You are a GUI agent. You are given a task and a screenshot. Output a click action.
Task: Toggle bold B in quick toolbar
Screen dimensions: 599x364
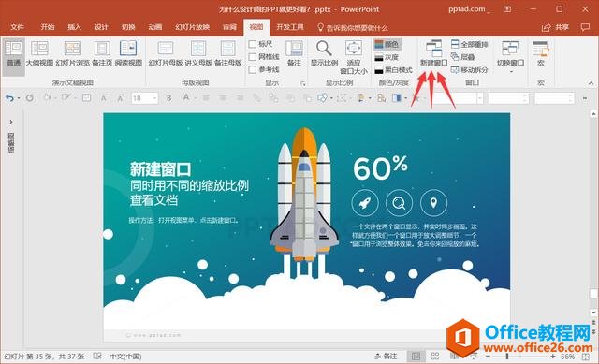click(x=168, y=98)
